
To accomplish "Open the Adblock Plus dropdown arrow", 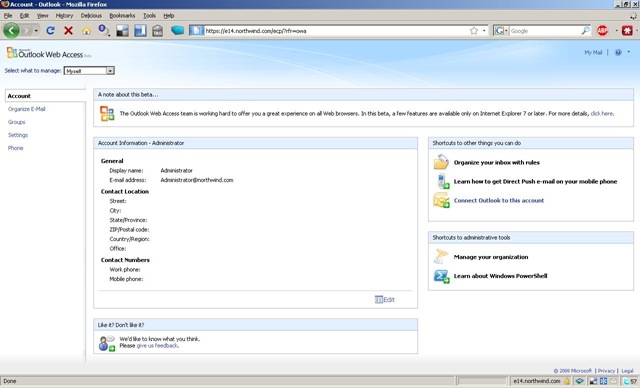I will 616,31.
